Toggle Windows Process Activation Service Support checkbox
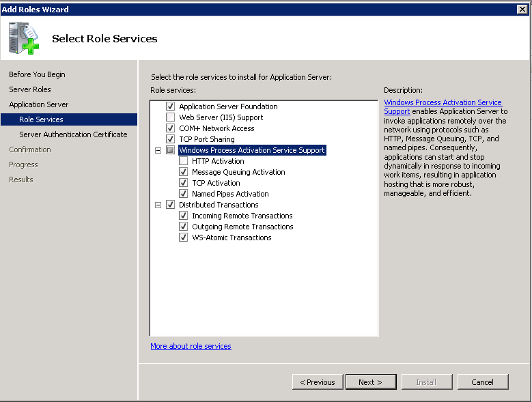Screen dimensions: 532x402 [x=170, y=150]
